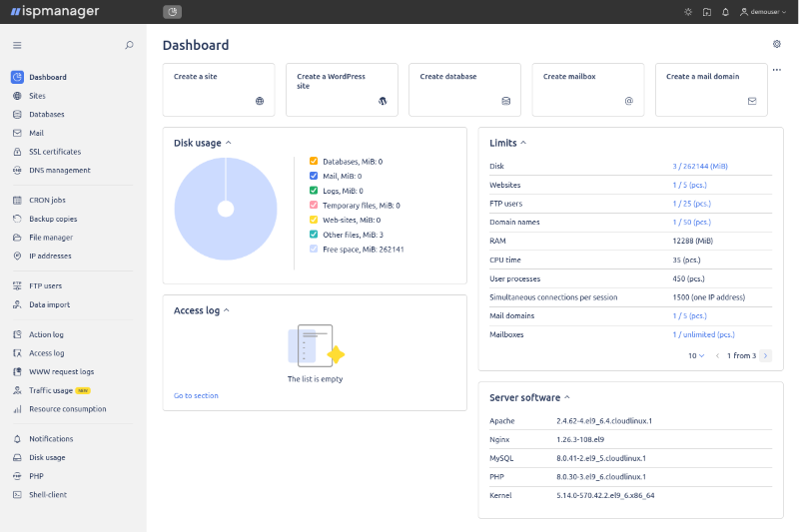Uncheck the Databases disk usage checkbox
Viewport: 799px width, 532px height.
pos(314,161)
